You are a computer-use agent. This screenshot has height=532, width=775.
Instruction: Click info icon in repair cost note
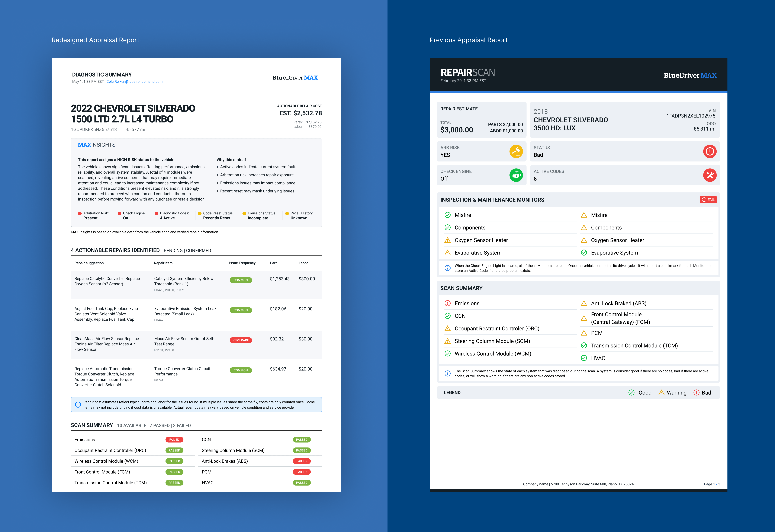78,405
